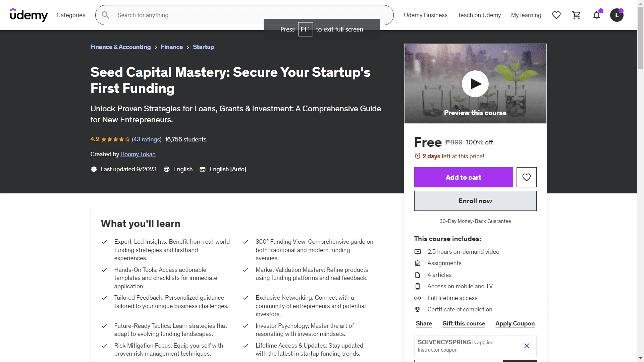The image size is (644, 362).
Task: Play the course preview video
Action: click(x=475, y=84)
